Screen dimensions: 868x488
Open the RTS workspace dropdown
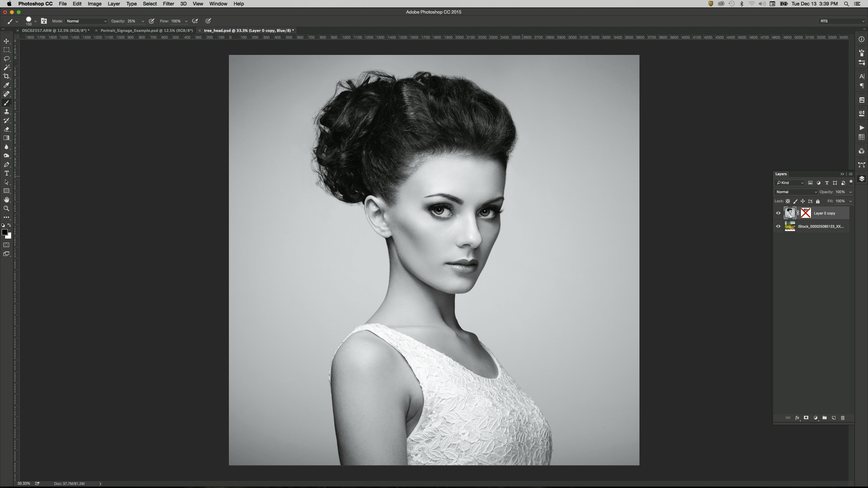pos(842,21)
